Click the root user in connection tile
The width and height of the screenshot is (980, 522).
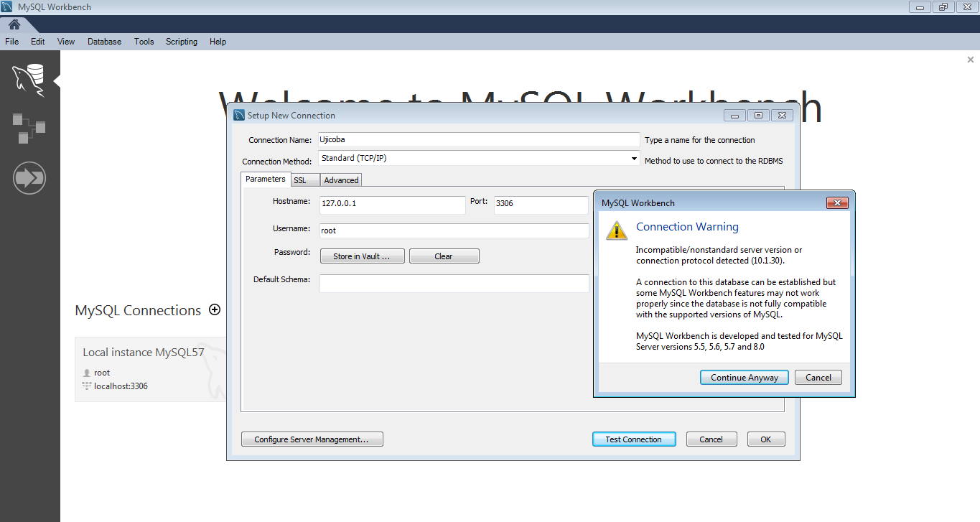pyautogui.click(x=102, y=373)
